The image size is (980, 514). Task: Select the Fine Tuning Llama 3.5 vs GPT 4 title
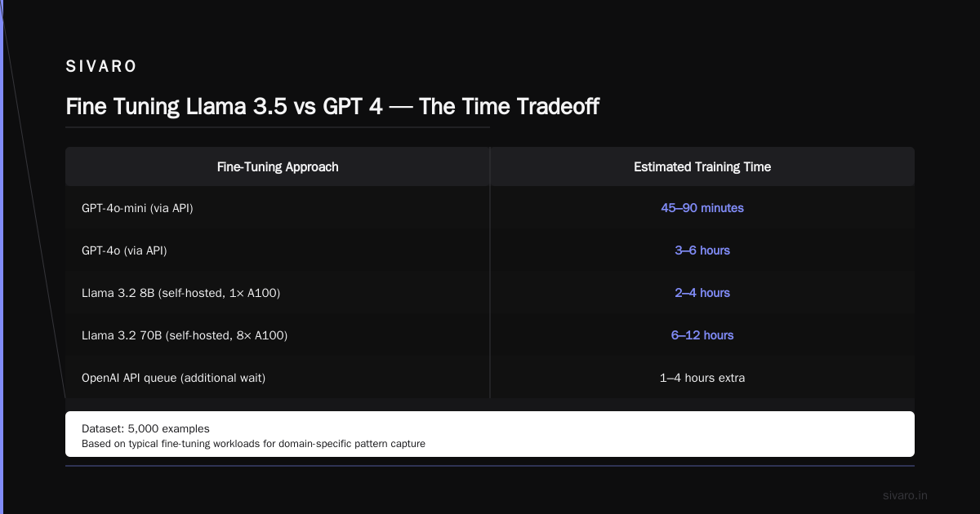pos(332,107)
